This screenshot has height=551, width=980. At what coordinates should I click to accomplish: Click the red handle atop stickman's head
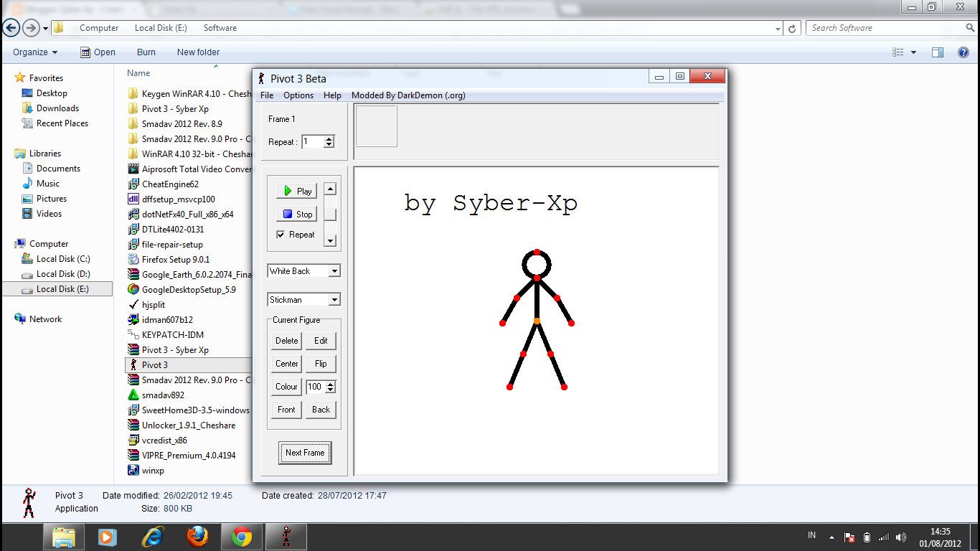537,252
